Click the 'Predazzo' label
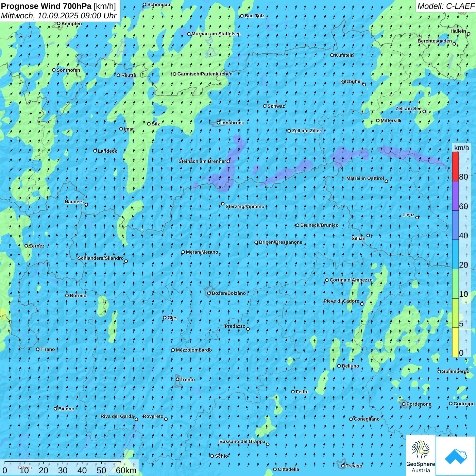The width and height of the screenshot is (476, 476). tap(235, 326)
